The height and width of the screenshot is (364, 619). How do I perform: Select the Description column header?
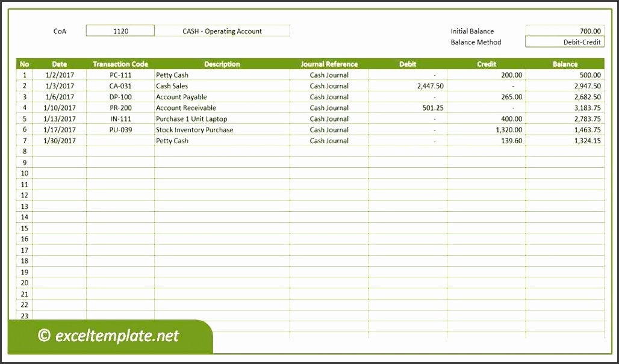(222, 64)
